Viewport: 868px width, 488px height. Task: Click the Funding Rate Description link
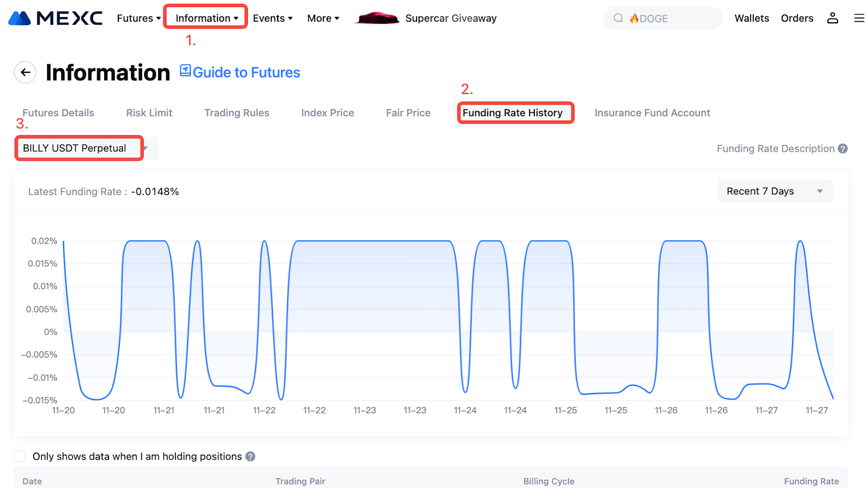775,149
